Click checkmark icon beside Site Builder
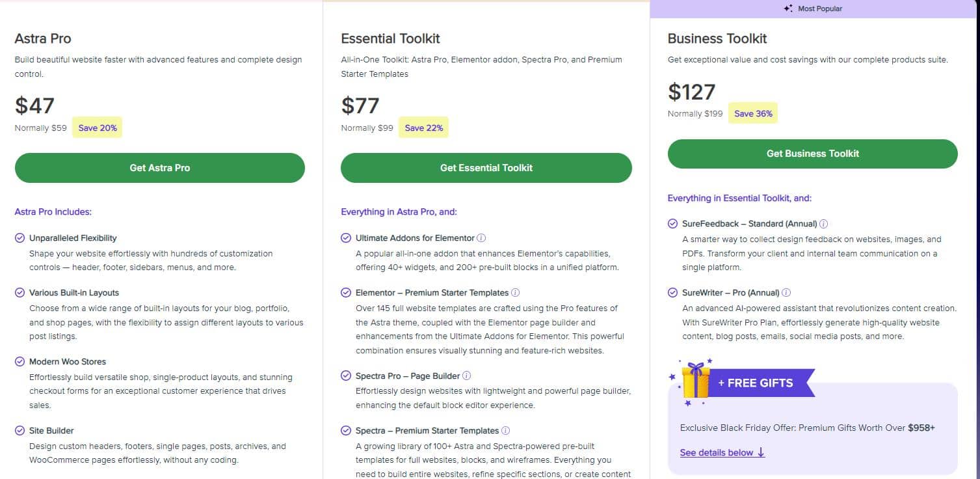Viewport: 980px width, 479px height. (20, 431)
